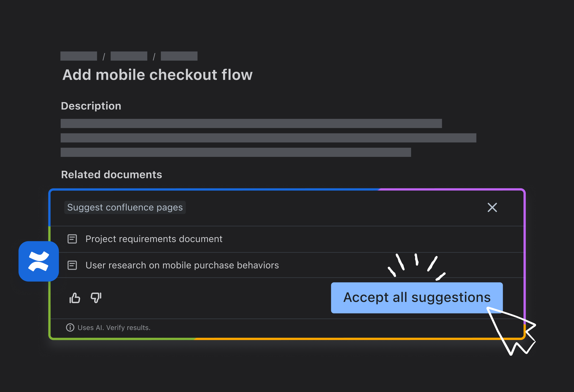Click the Confluence logo icon

pos(39,261)
